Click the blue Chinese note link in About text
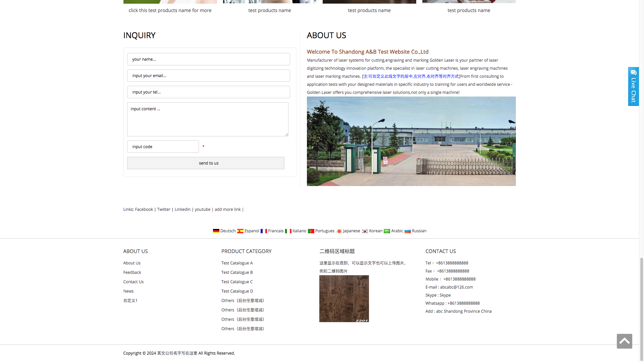 click(411, 76)
